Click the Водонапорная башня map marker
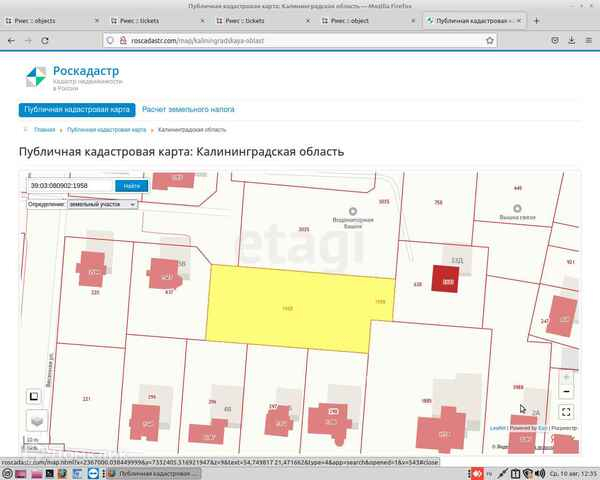 (353, 211)
